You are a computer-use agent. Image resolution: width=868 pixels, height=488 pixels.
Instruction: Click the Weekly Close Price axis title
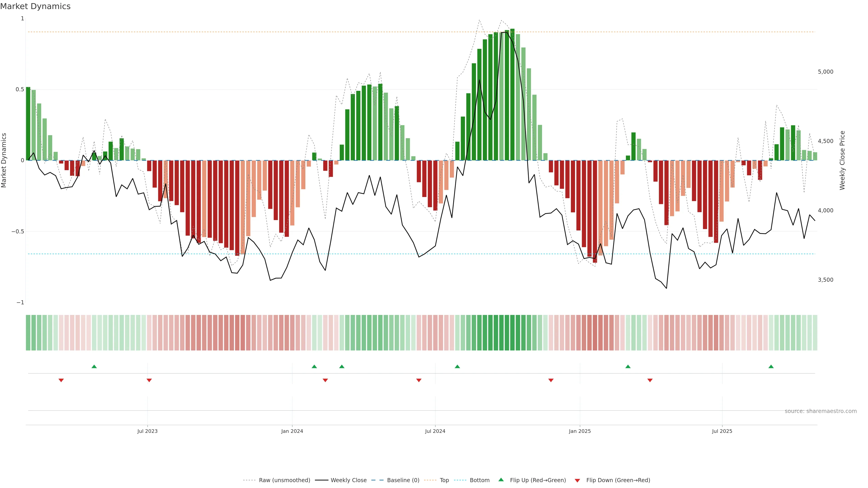[x=842, y=160]
